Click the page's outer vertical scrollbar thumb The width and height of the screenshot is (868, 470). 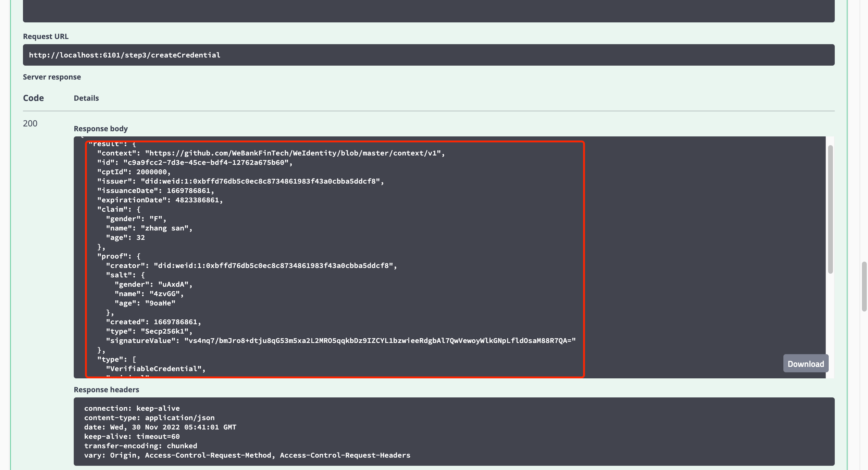(x=864, y=287)
